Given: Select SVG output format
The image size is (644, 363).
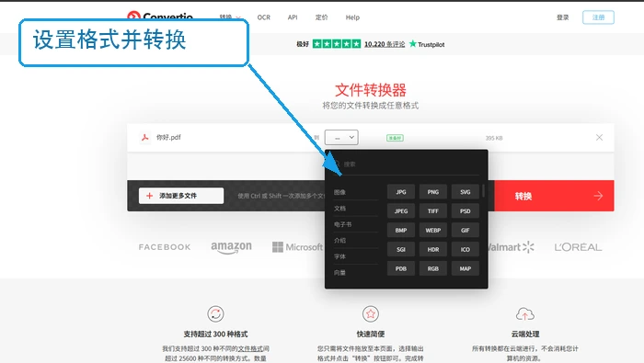Looking at the screenshot, I should [465, 192].
